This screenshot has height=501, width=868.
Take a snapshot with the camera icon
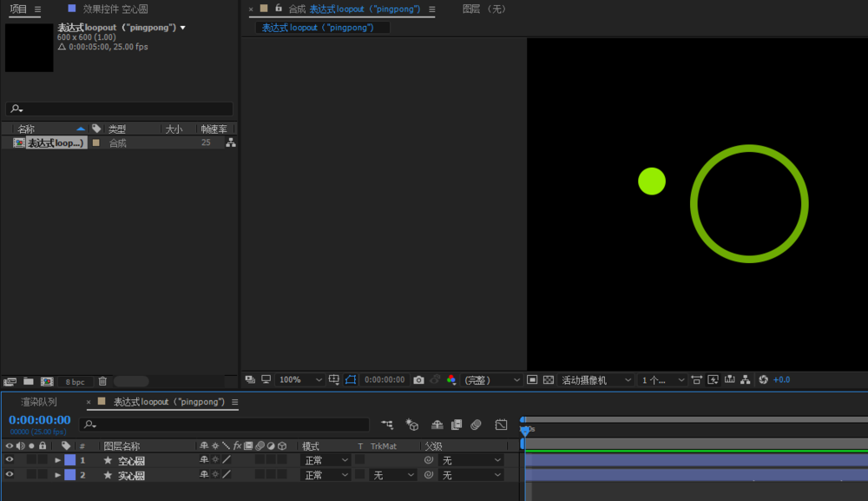coord(418,379)
